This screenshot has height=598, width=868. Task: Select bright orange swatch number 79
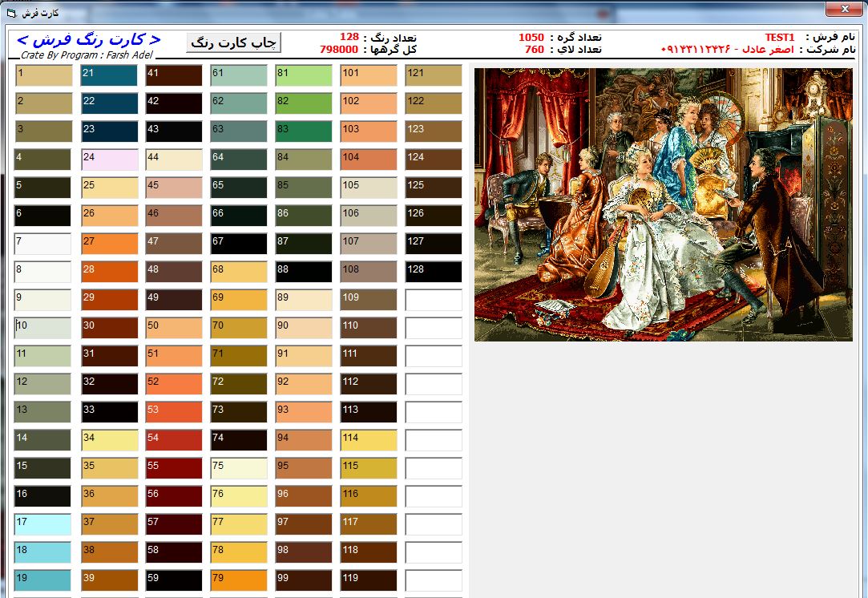coord(238,580)
